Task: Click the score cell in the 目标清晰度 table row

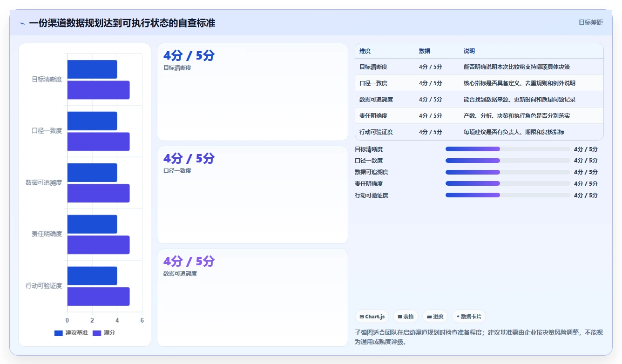Action: pyautogui.click(x=431, y=67)
